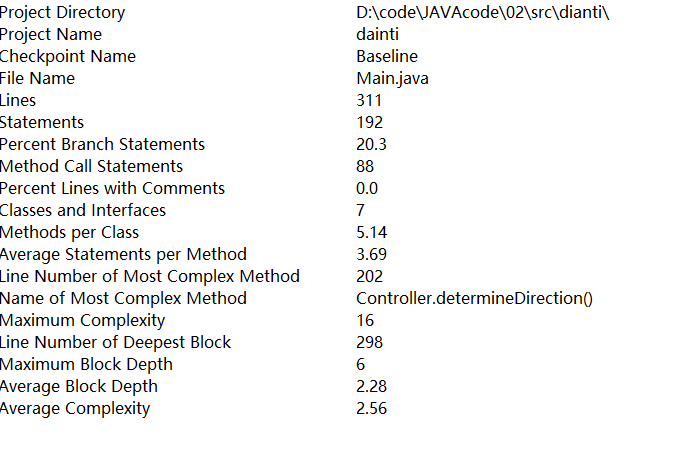Click the Classes and Interfaces label
Viewport: 700px width, 449px height.
83,210
